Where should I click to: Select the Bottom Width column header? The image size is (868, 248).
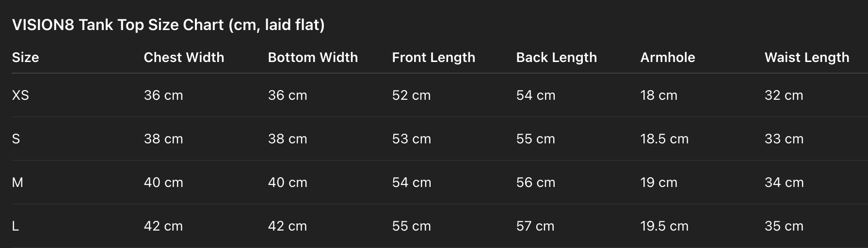point(313,57)
